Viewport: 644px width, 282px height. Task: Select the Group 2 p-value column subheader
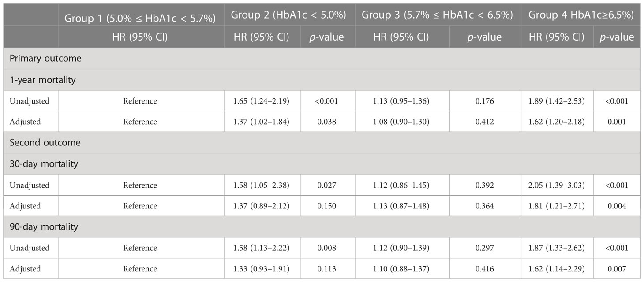click(x=328, y=37)
